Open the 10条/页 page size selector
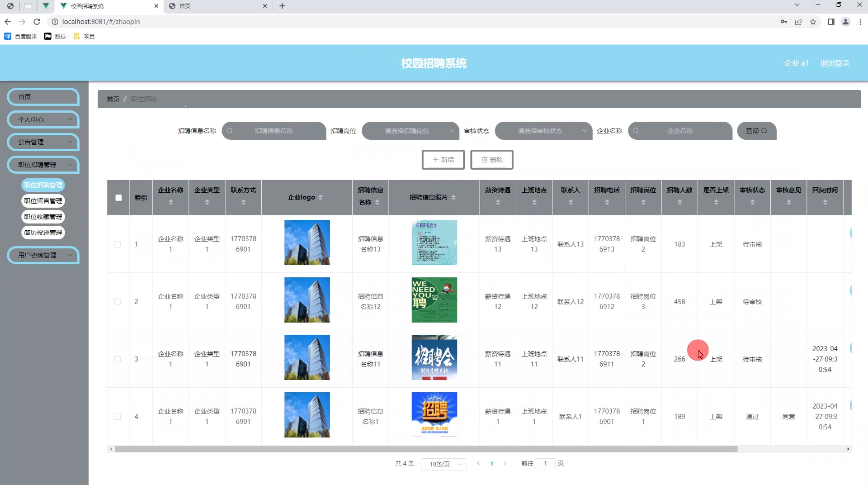The image size is (868, 485). [x=443, y=464]
